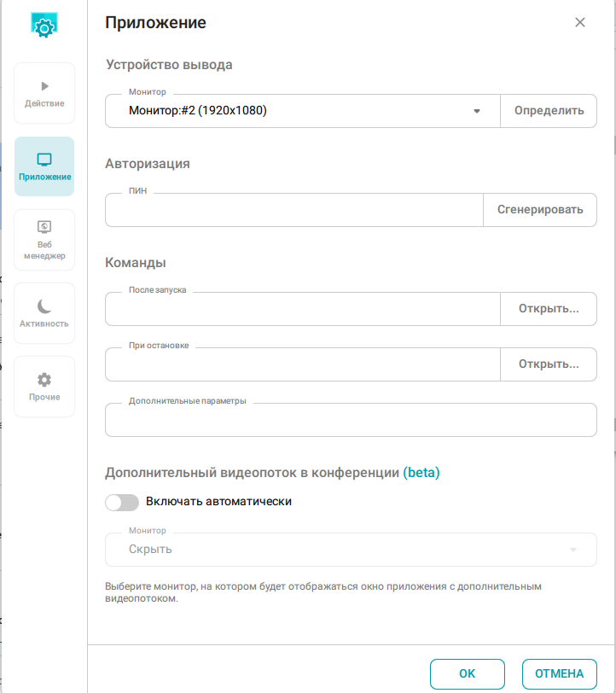The image size is (616, 693).
Task: Select the Приложение monitor icon in sidebar
Action: (x=44, y=160)
